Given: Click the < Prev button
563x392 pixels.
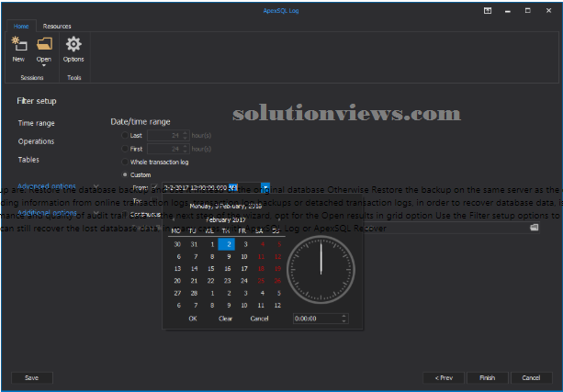Looking at the screenshot, I should coord(444,377).
